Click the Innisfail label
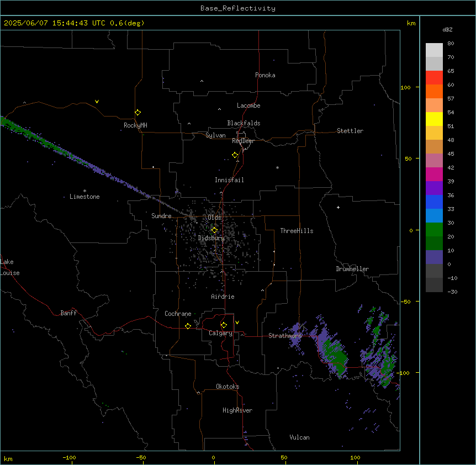 click(x=229, y=180)
